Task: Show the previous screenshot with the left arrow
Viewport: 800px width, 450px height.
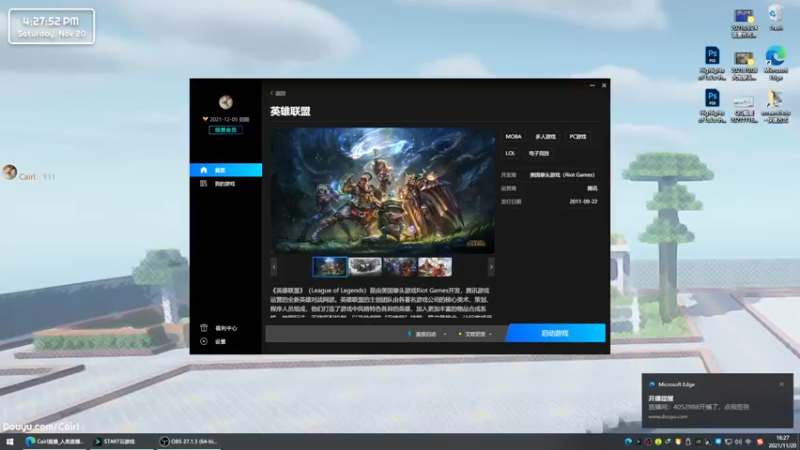Action: coord(274,267)
